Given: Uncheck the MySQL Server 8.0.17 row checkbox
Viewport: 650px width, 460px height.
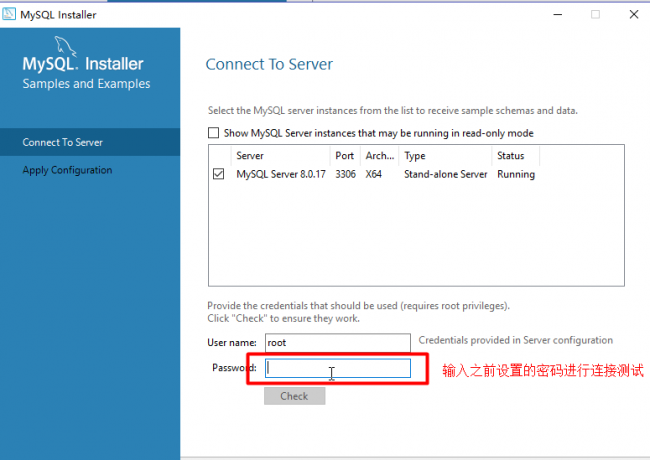Looking at the screenshot, I should (x=218, y=174).
